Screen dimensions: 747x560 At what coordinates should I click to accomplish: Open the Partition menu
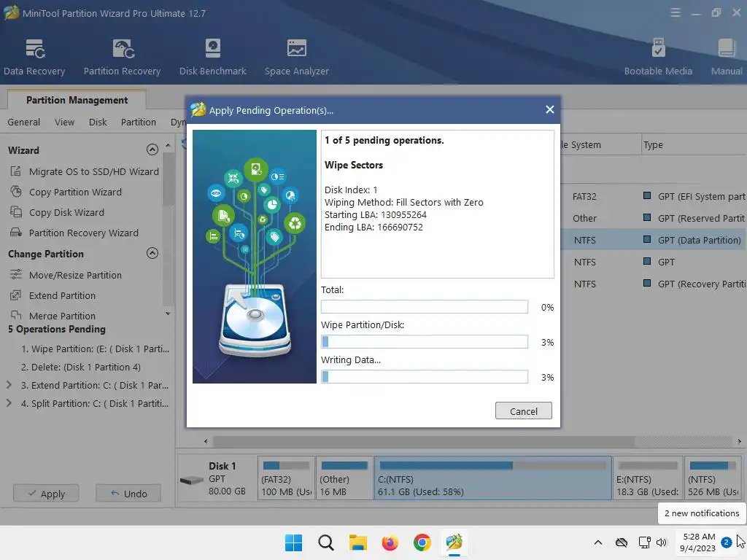138,122
